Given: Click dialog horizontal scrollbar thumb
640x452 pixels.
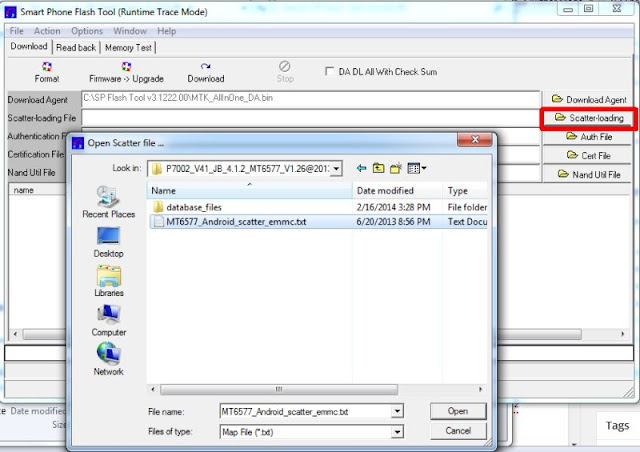Looking at the screenshot, I should (x=279, y=390).
